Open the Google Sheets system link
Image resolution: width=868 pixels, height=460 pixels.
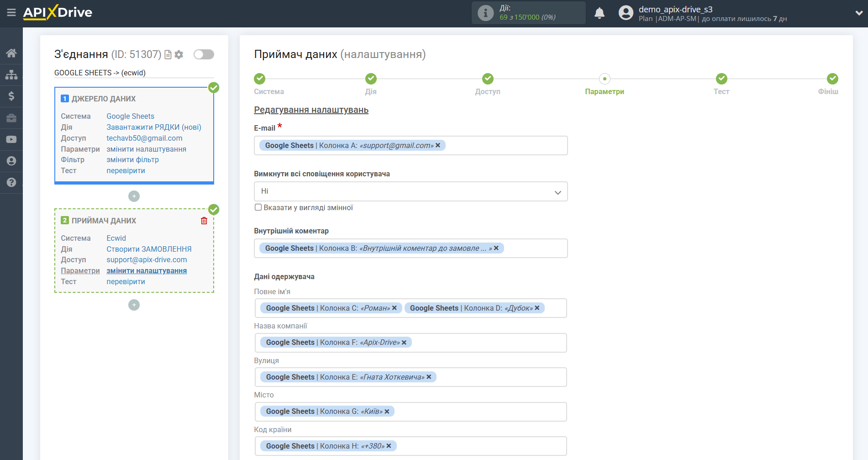pyautogui.click(x=130, y=116)
